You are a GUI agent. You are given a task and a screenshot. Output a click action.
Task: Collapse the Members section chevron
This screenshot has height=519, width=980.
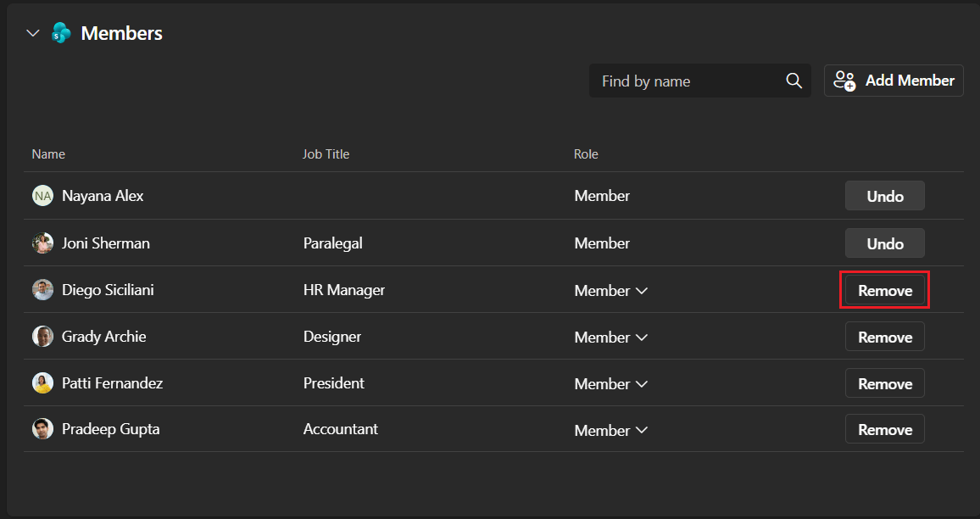click(x=33, y=33)
